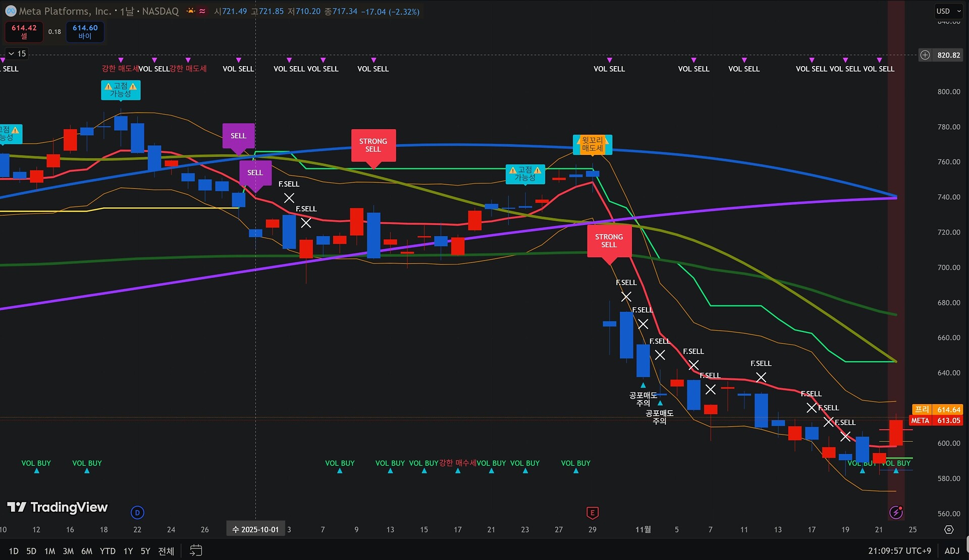This screenshot has height=560, width=969.
Task: Click the earnings E marker icon
Action: [593, 513]
